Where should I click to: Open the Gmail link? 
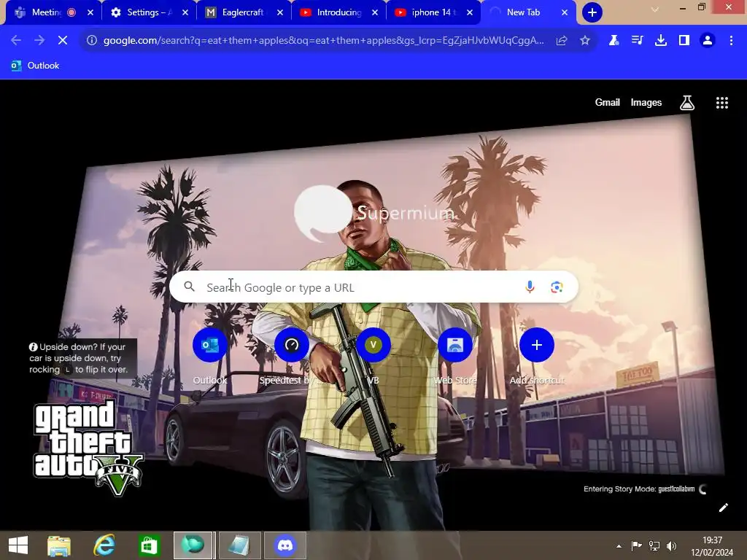607,102
